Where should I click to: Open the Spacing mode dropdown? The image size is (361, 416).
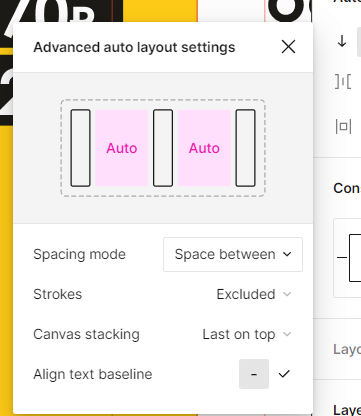233,254
